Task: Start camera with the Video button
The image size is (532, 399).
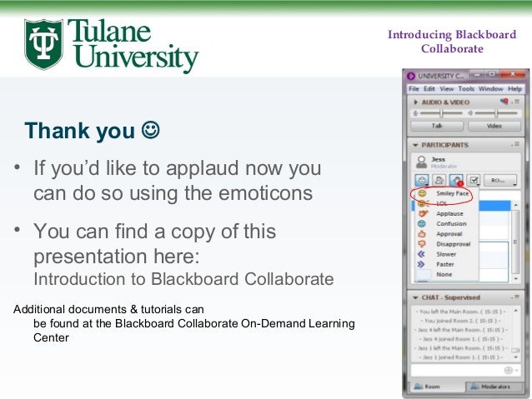Action: coord(494,126)
